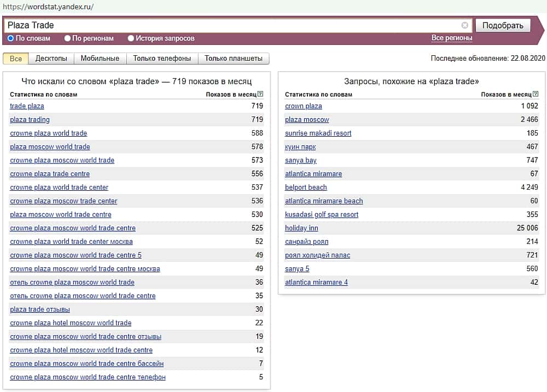Switch to the "Мобильные" tab

pos(100,58)
